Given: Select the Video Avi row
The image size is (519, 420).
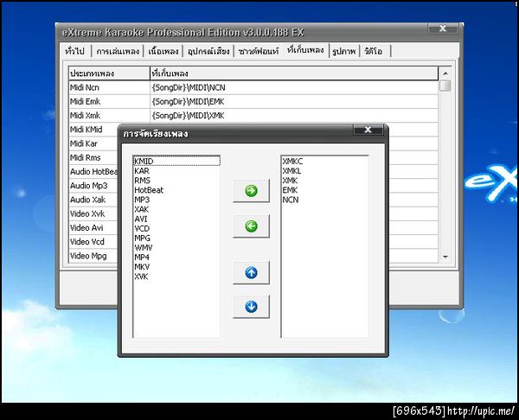Looking at the screenshot, I should pyautogui.click(x=93, y=228).
